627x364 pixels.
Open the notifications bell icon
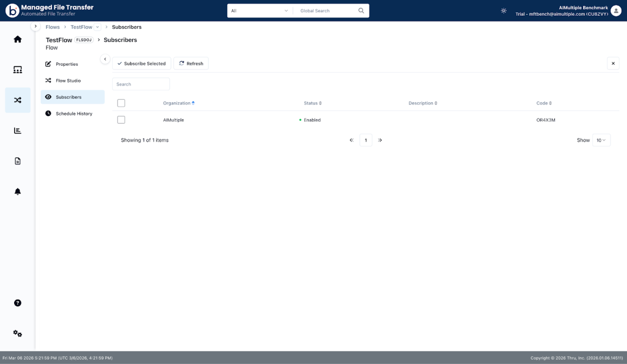pos(18,192)
